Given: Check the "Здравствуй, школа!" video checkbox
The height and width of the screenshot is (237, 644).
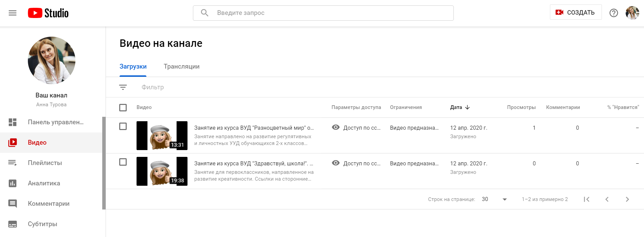Looking at the screenshot, I should (123, 162).
